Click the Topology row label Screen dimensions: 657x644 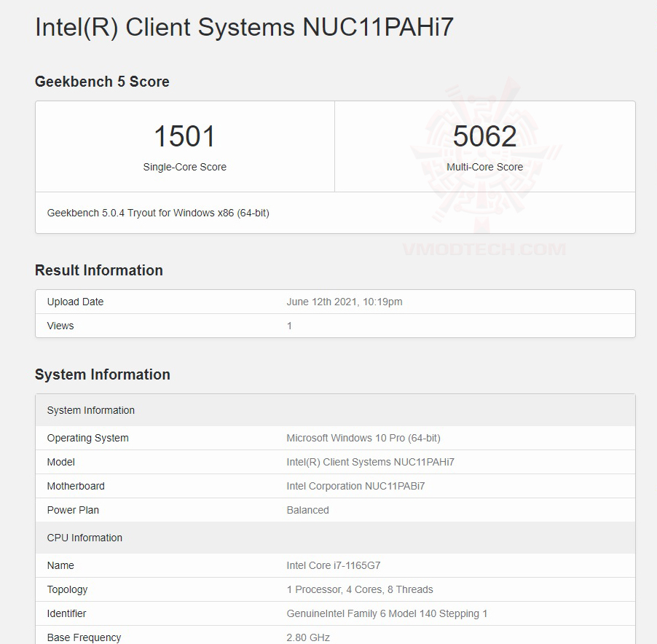coord(67,589)
